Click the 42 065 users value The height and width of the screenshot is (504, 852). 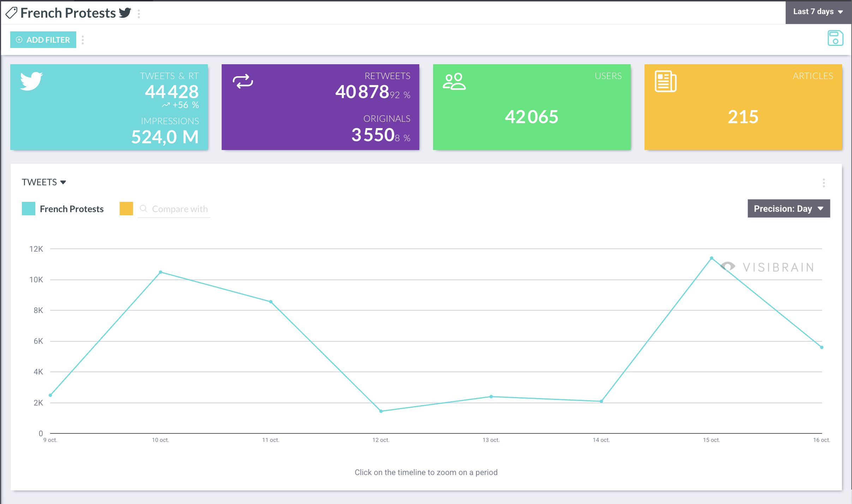point(532,117)
